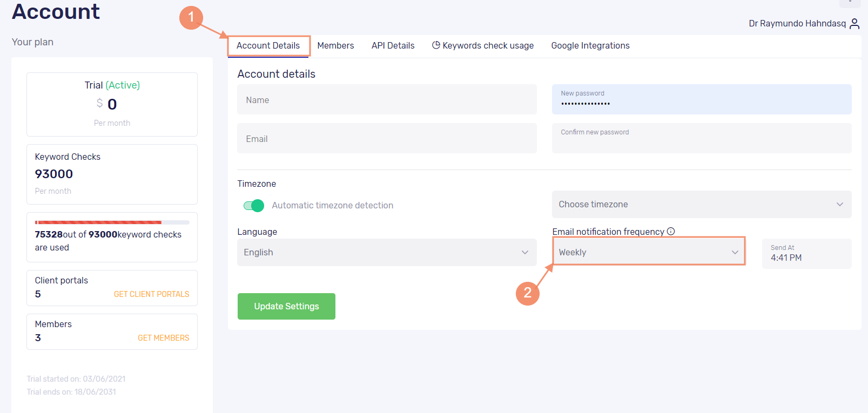Viewport: 868px width, 413px height.
Task: Click the keyword usage progress bar
Action: pyautogui.click(x=112, y=222)
